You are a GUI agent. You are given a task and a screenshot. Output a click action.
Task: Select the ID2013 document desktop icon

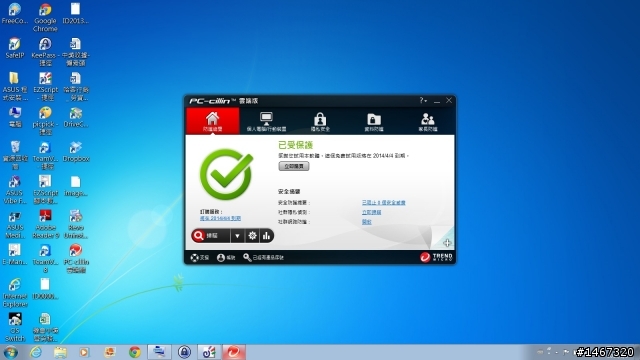click(x=76, y=13)
